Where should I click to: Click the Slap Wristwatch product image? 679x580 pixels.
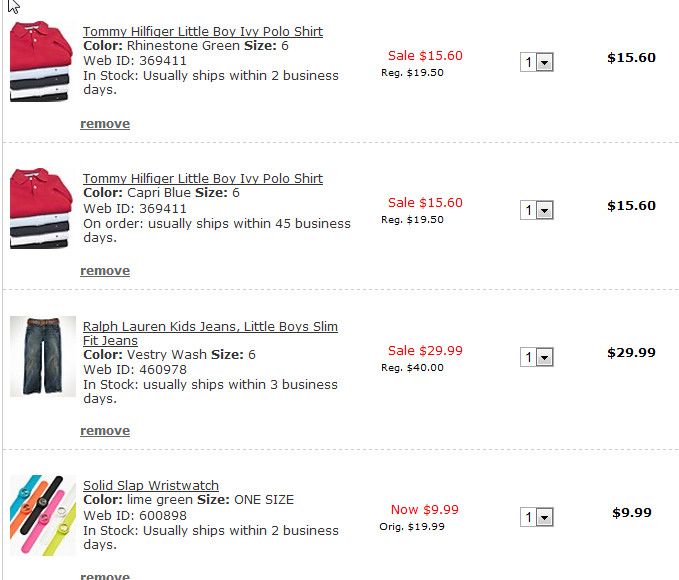pos(43,514)
